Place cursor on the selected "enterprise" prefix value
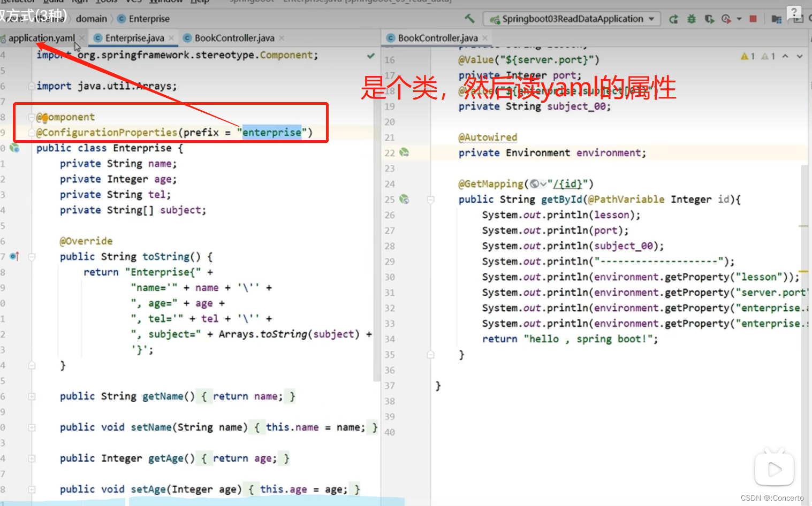Screen dimensions: 812x506 272,132
